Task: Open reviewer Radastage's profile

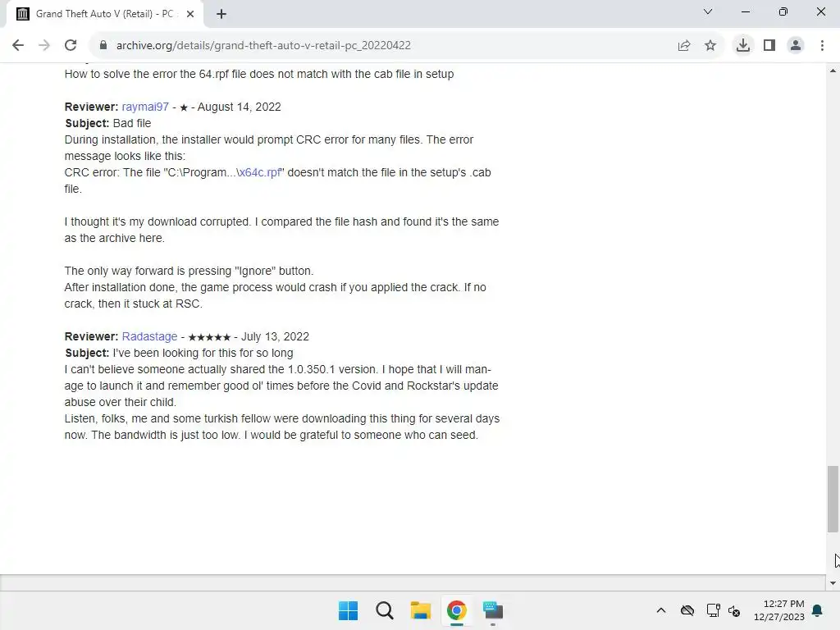Action: (149, 336)
